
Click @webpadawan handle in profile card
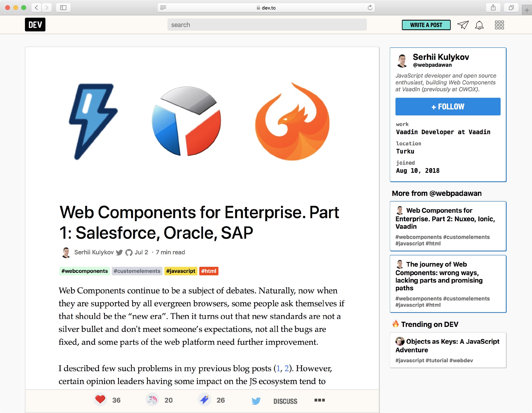click(432, 65)
